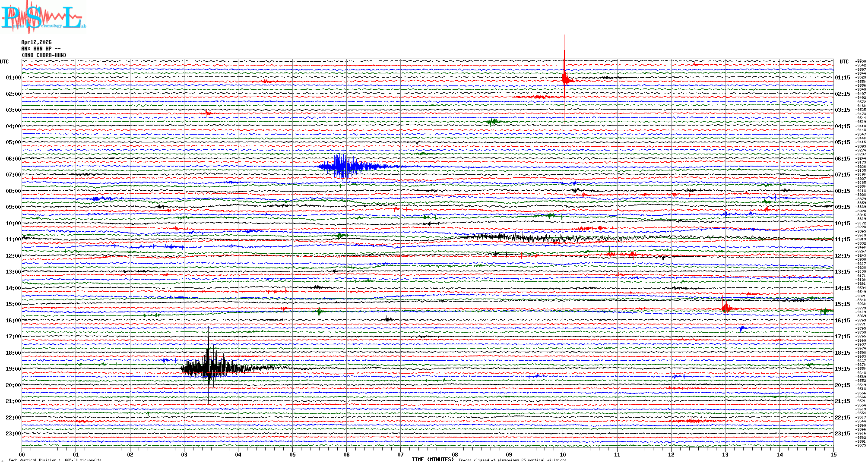Click the vertical division microvolts note

click(x=55, y=460)
